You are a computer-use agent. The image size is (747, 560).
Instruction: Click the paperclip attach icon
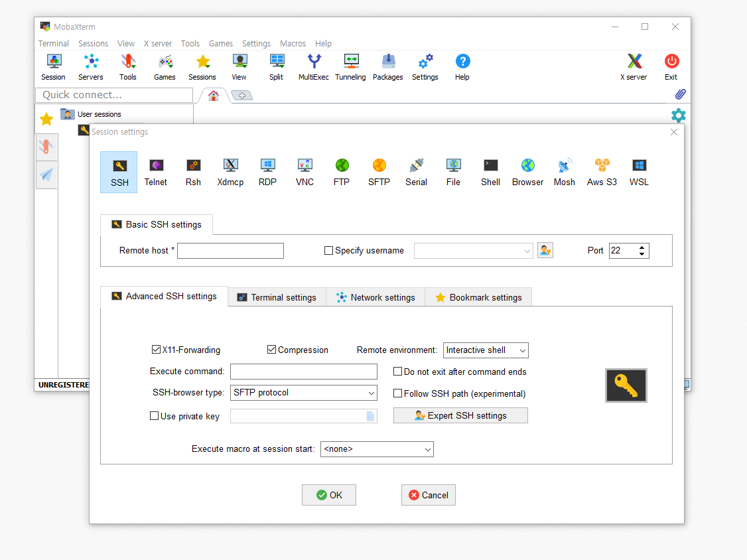point(680,94)
